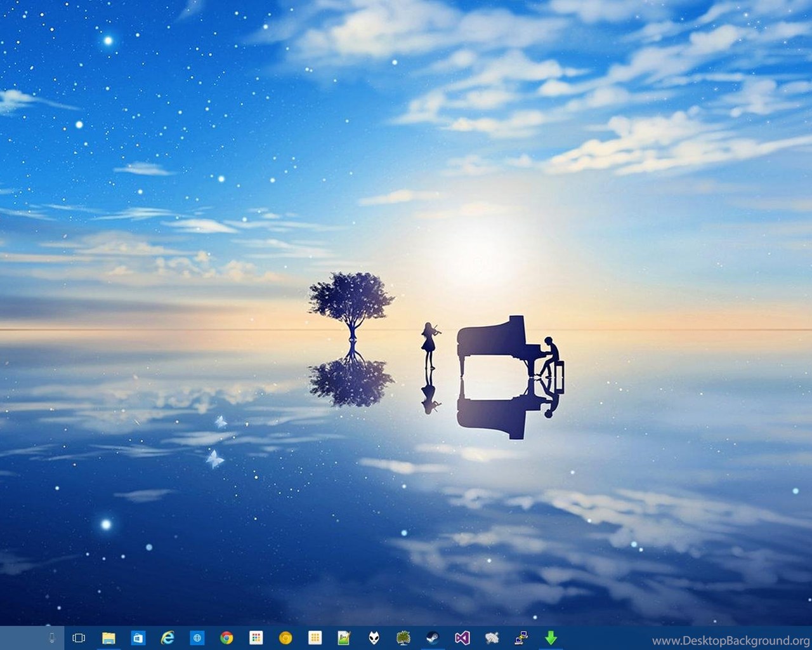Open the gray puzzle-piece app icon
Image resolution: width=812 pixels, height=650 pixels.
492,638
